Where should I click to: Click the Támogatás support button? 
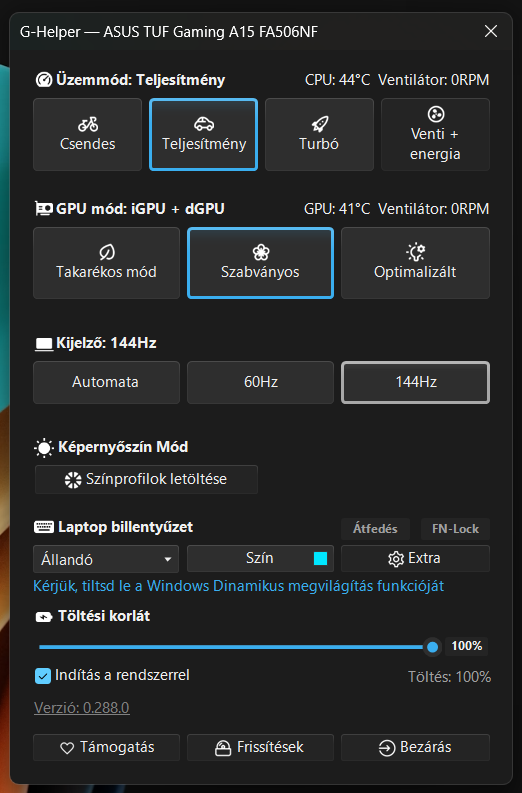[106, 747]
